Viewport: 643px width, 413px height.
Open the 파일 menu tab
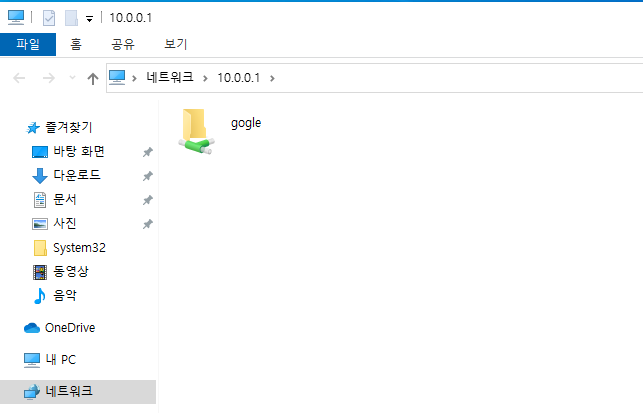pyautogui.click(x=28, y=44)
